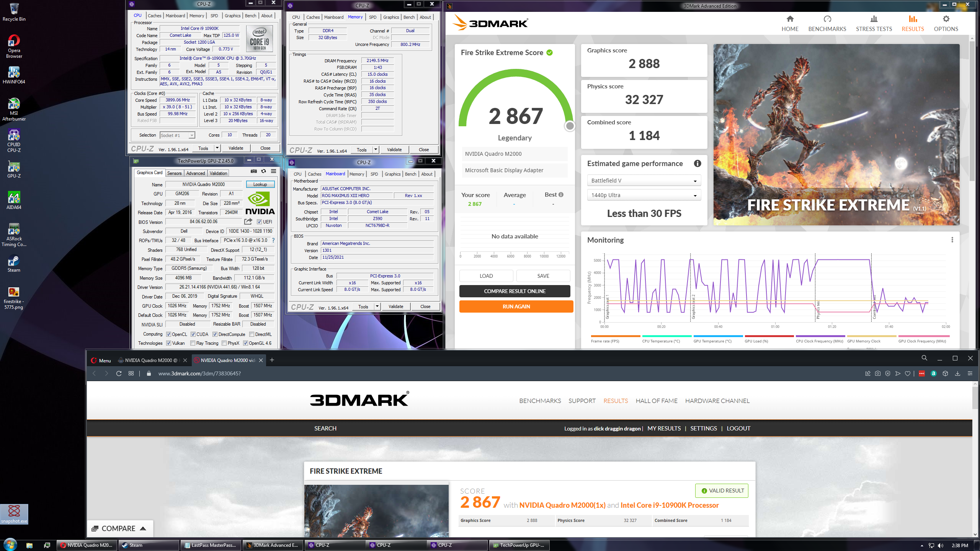
Task: Click Opera search tabs magnifier icon
Action: tap(924, 358)
